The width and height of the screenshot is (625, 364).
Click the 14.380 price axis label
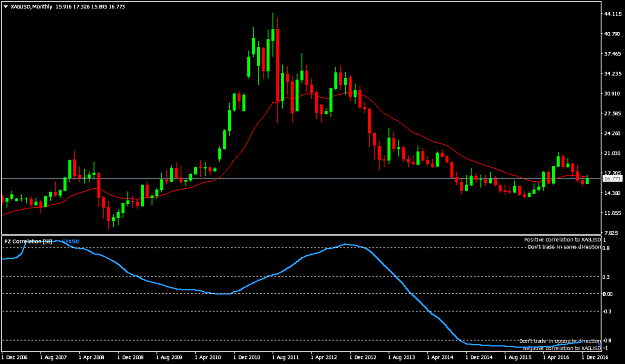[613, 193]
